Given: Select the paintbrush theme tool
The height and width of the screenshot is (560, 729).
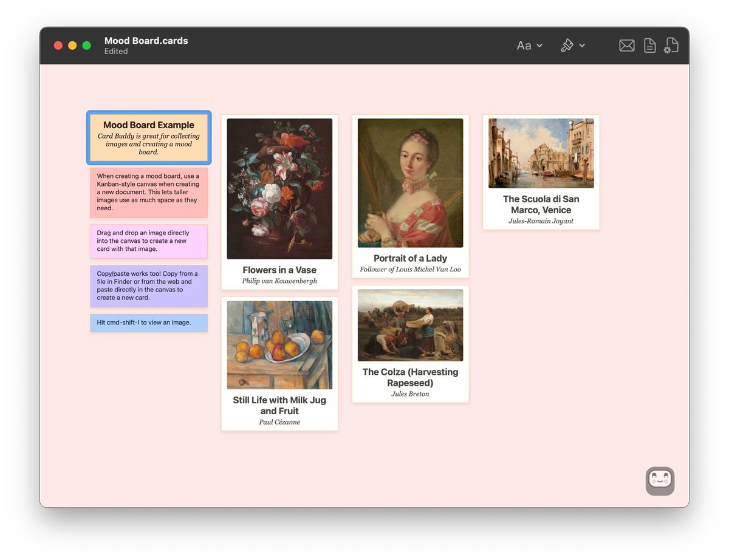Looking at the screenshot, I should [567, 45].
